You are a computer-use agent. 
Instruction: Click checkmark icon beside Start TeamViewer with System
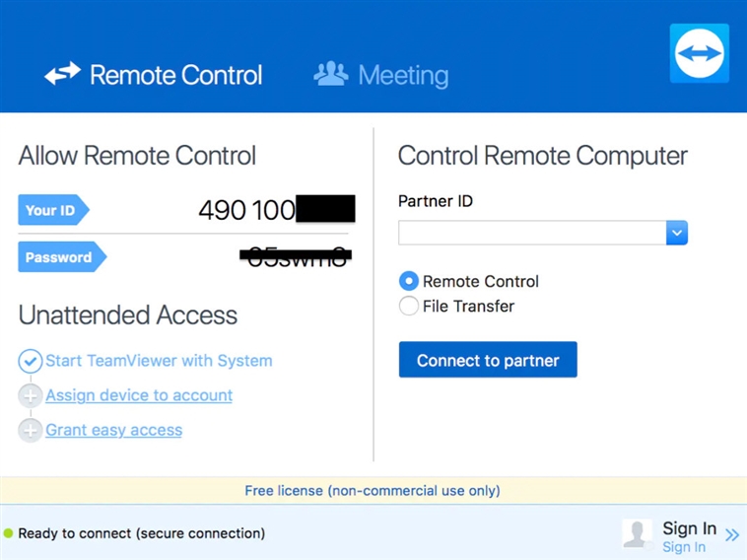click(31, 361)
